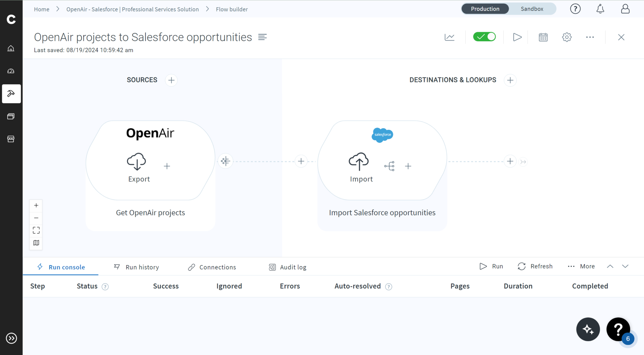The width and height of the screenshot is (644, 355).
Task: Switch to the Run history tab
Action: pos(142,267)
